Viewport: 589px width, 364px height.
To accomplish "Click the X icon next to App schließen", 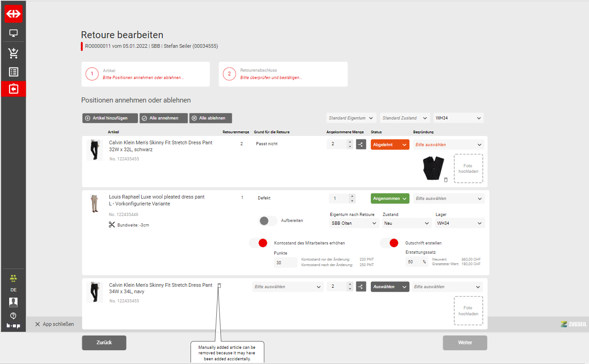I will pyautogui.click(x=38, y=324).
